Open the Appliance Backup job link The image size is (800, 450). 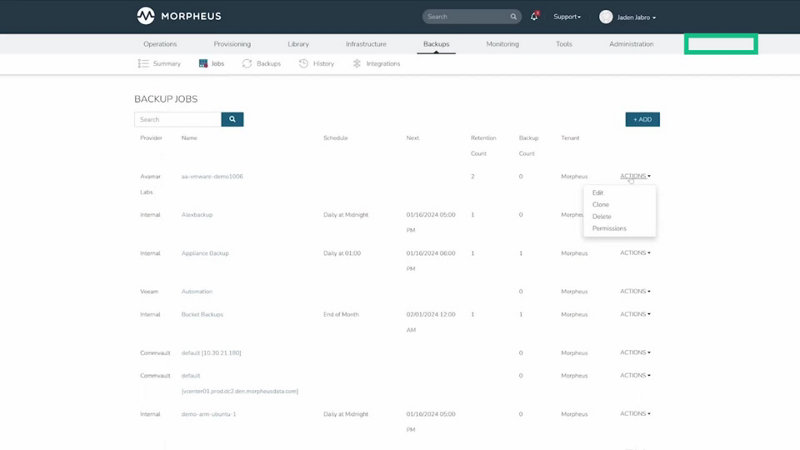[x=205, y=253]
